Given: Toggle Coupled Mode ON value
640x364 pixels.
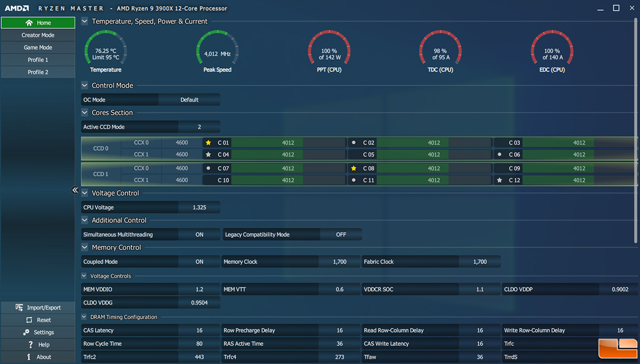Looking at the screenshot, I should tap(199, 262).
